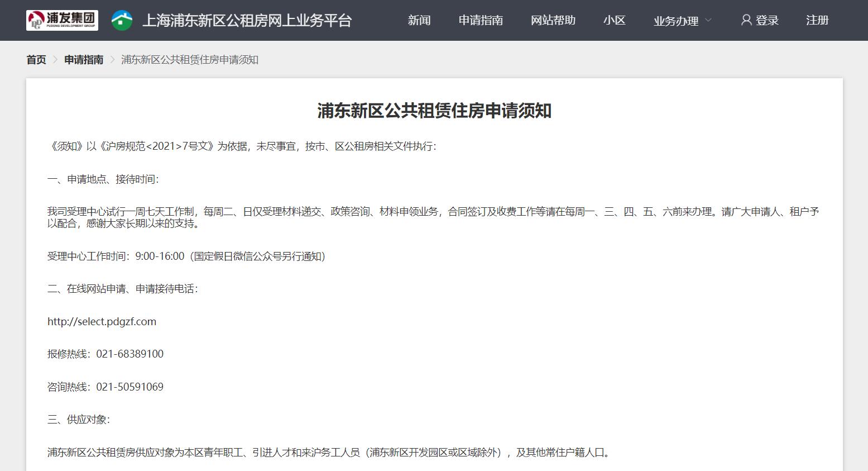Click the 咨询热线 number 021-50591069

click(130, 387)
